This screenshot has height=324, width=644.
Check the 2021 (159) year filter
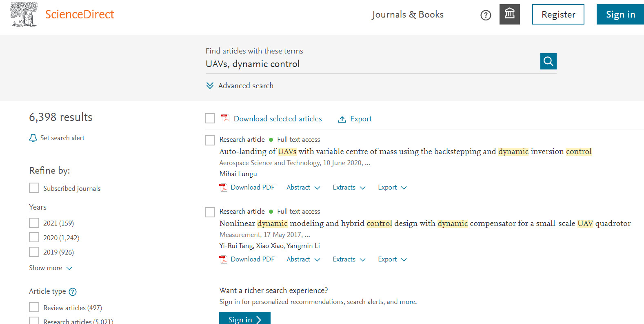point(34,223)
